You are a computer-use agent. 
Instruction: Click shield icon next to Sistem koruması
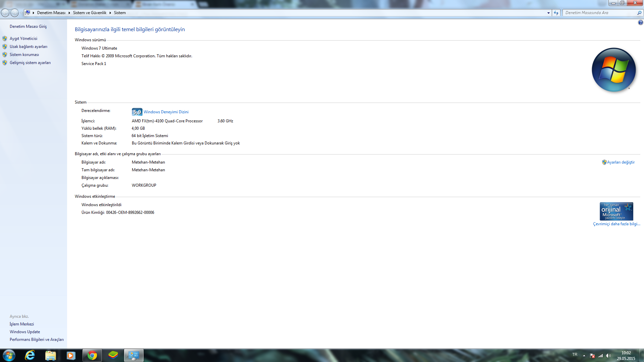coord(5,55)
